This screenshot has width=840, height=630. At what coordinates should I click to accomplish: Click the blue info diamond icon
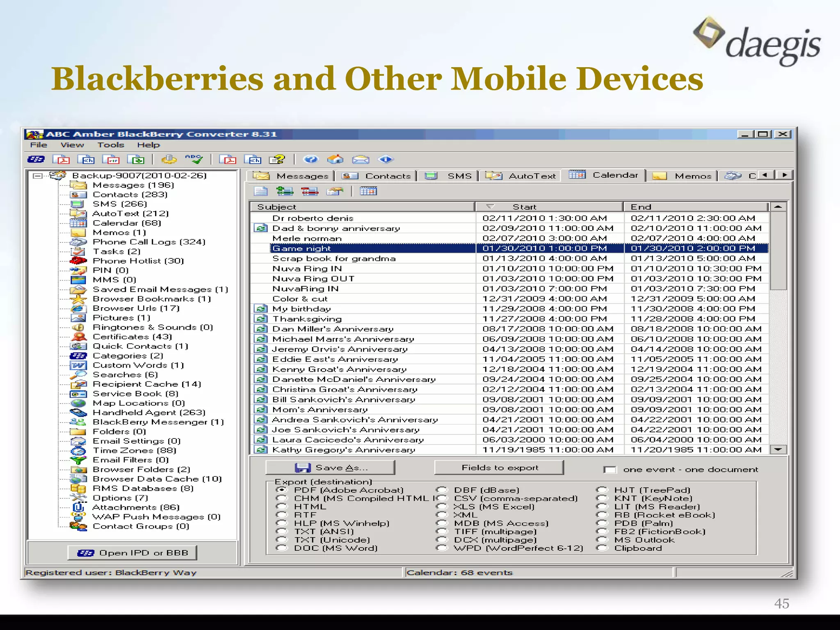coord(386,159)
